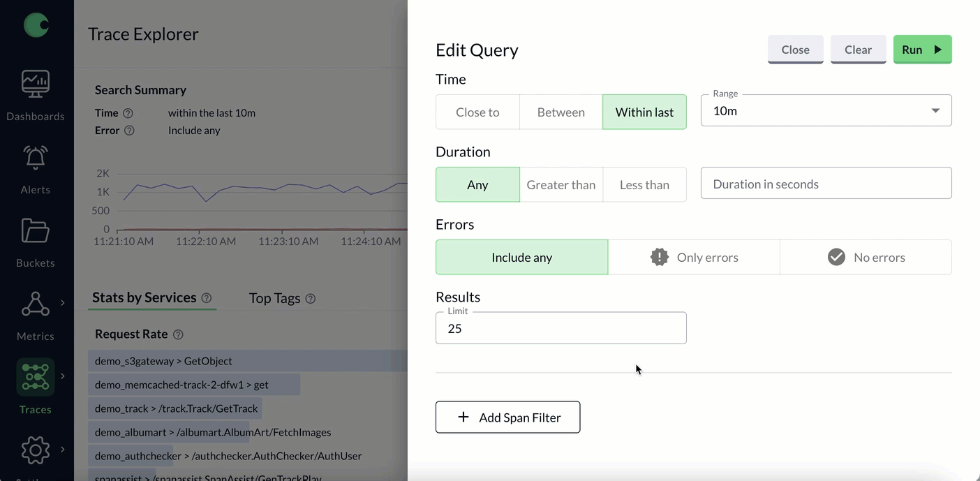Click help icon beside Stats by Services
The width and height of the screenshot is (980, 481).
(x=207, y=298)
